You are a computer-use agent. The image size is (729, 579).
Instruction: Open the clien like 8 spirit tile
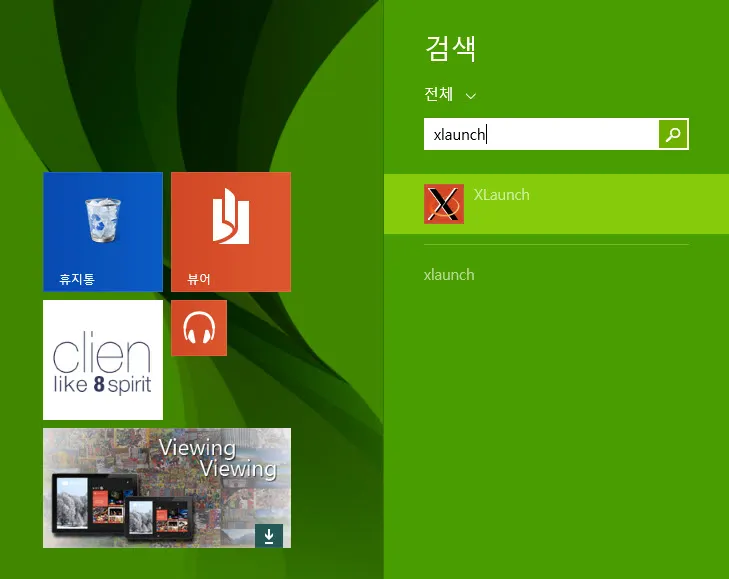[x=103, y=359]
